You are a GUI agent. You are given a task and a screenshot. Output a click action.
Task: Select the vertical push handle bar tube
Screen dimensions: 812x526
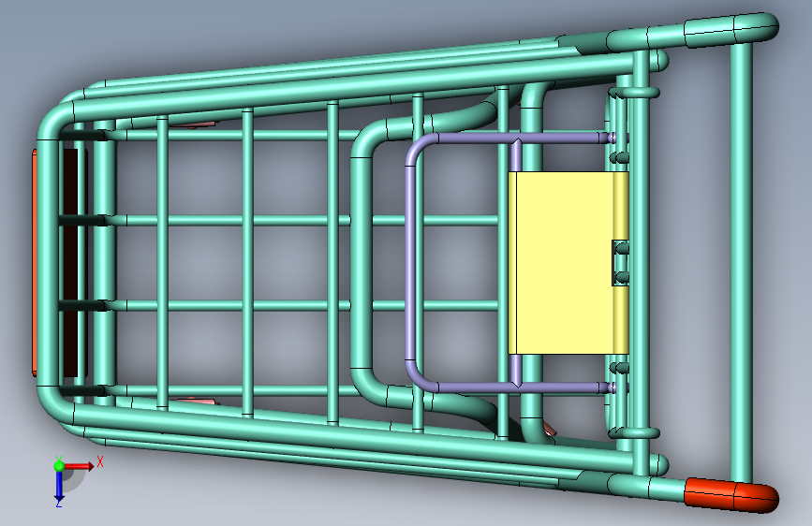pos(741,263)
